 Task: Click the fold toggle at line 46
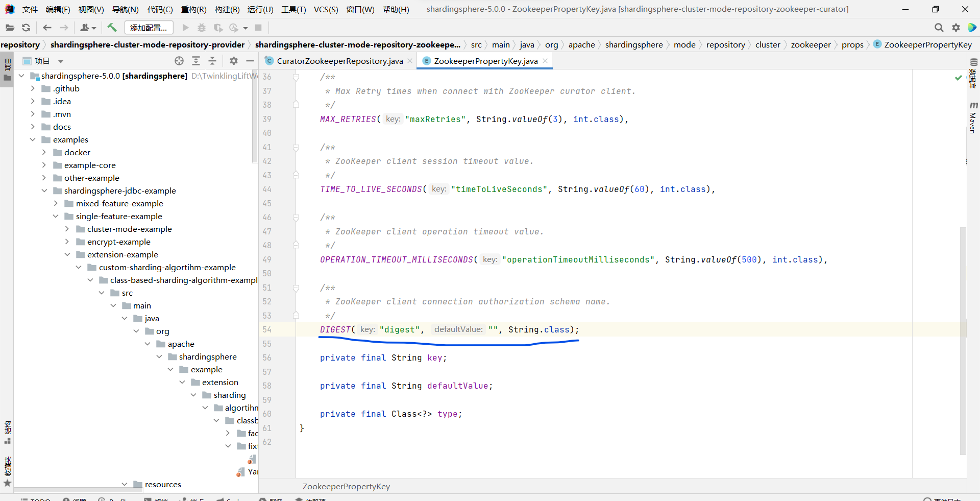point(296,218)
